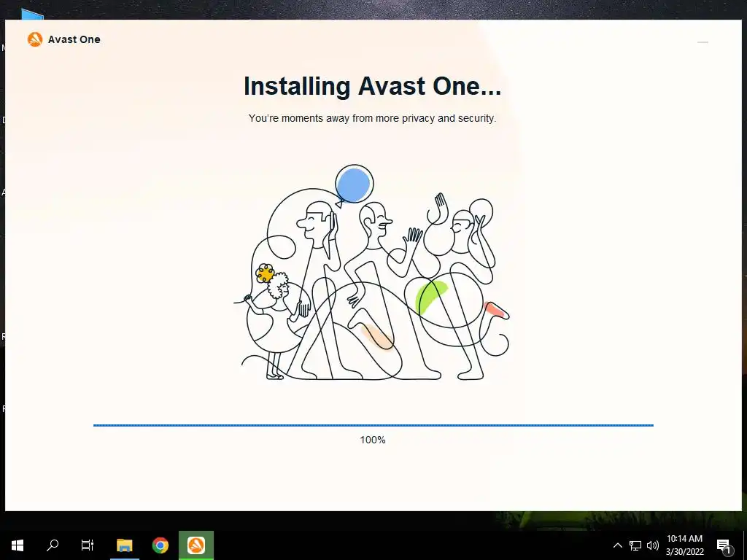Click the Avast One logo icon
This screenshot has width=747, height=560.
click(35, 39)
